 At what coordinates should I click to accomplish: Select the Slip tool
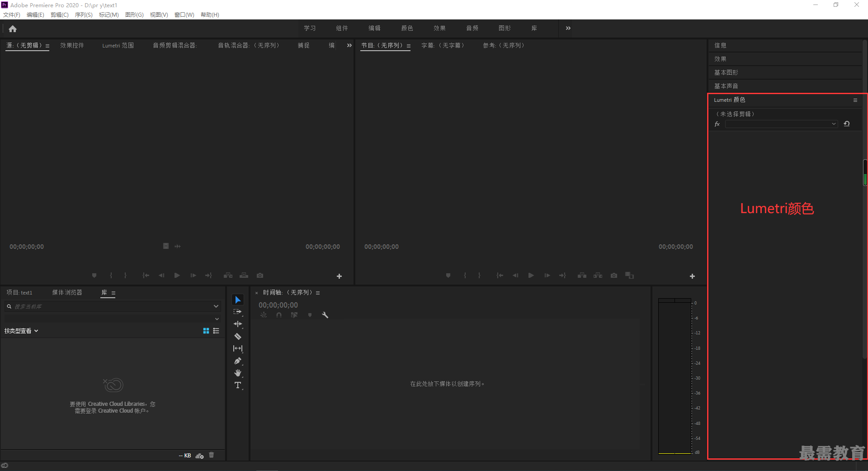(x=238, y=348)
